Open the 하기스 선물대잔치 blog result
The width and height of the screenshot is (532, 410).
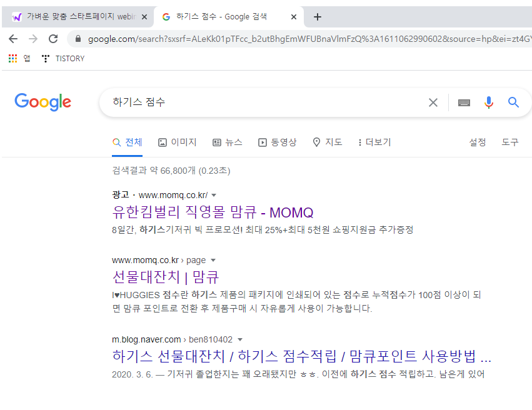click(301, 356)
